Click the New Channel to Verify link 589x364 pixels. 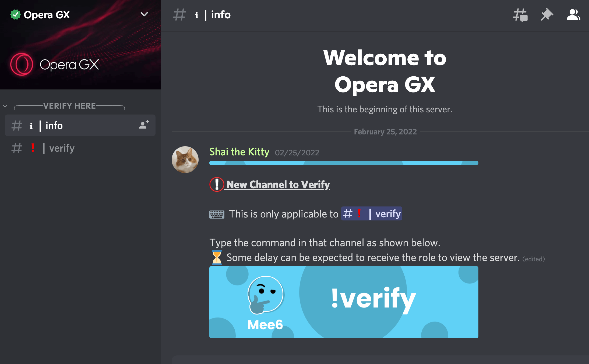[277, 184]
